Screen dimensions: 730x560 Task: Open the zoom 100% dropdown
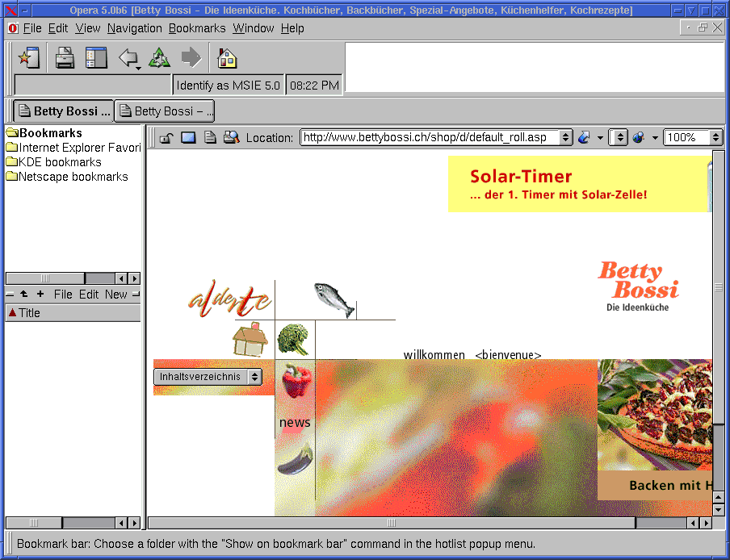pos(715,137)
